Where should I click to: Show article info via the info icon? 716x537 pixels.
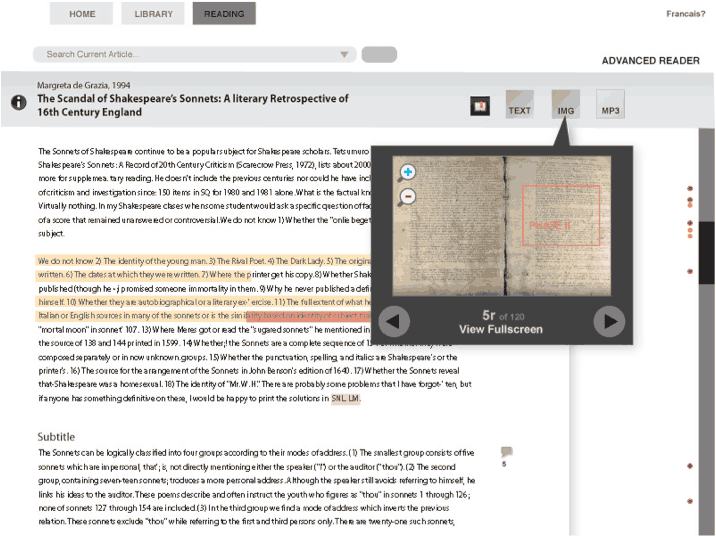[18, 102]
